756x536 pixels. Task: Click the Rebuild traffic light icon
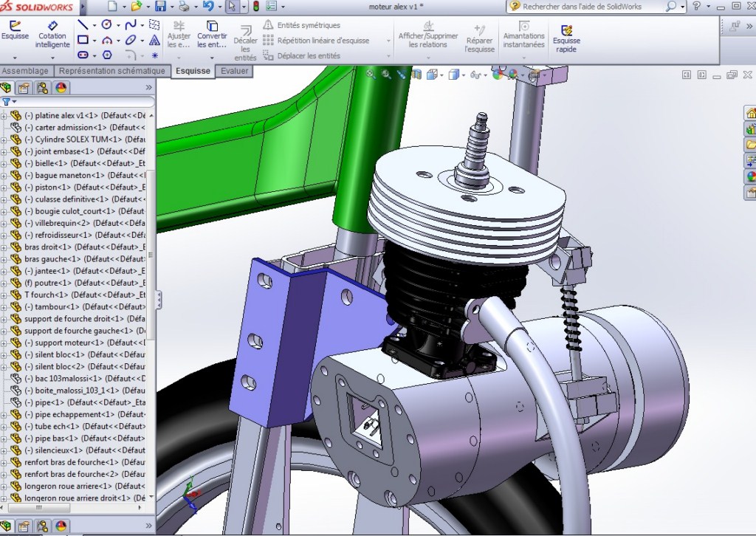pyautogui.click(x=256, y=6)
